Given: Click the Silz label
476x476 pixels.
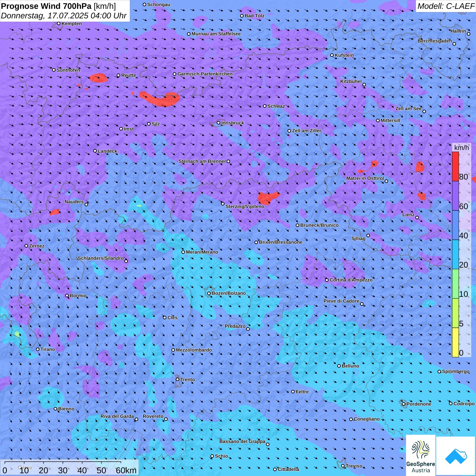Looking at the screenshot, I should pos(155,124).
